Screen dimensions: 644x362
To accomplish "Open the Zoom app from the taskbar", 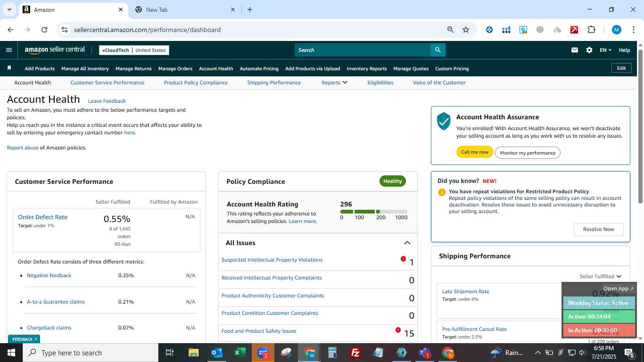I will (263, 353).
